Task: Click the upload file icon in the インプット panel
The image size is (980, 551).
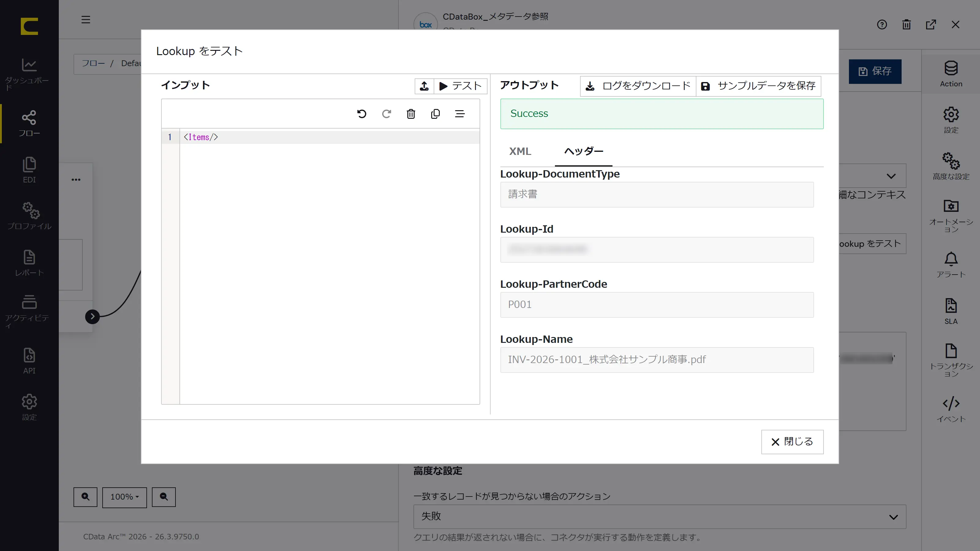Action: [x=424, y=86]
